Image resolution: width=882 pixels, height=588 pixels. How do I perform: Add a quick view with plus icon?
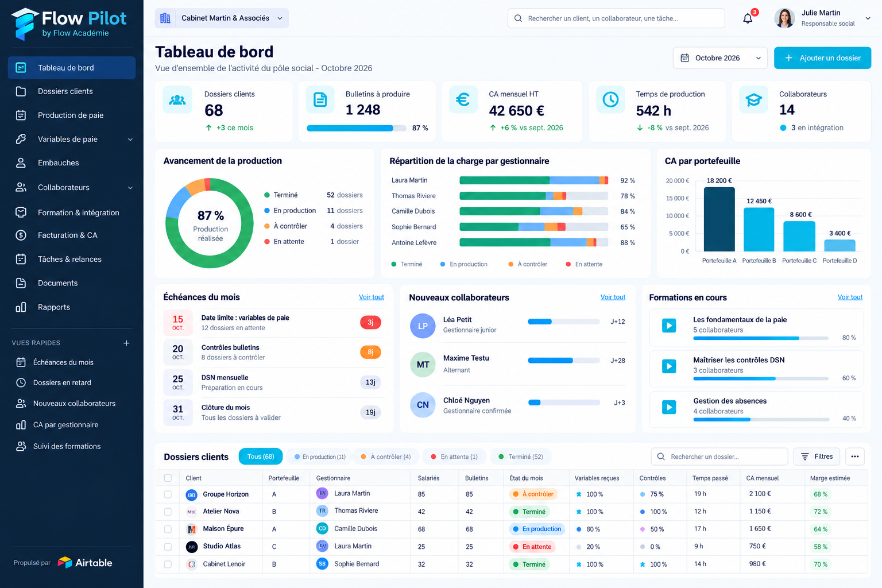click(x=126, y=343)
